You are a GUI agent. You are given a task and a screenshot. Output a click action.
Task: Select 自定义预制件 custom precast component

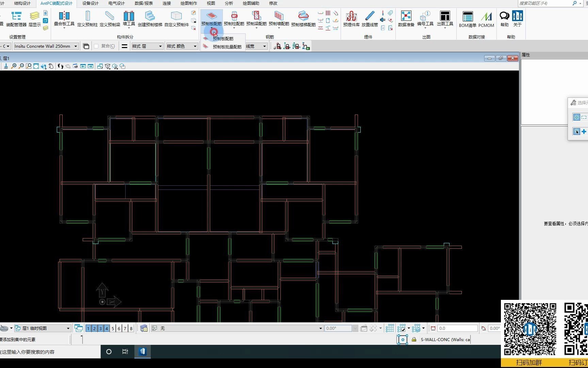click(x=177, y=19)
